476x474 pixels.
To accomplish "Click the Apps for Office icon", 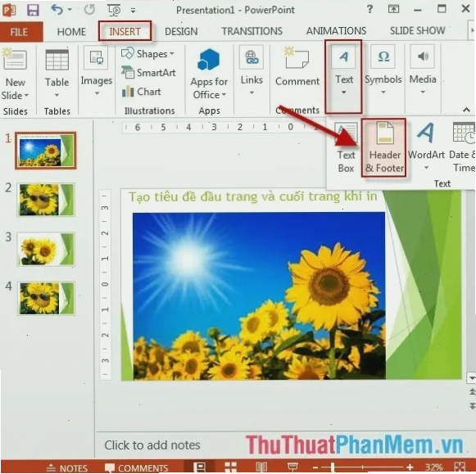I will [209, 60].
